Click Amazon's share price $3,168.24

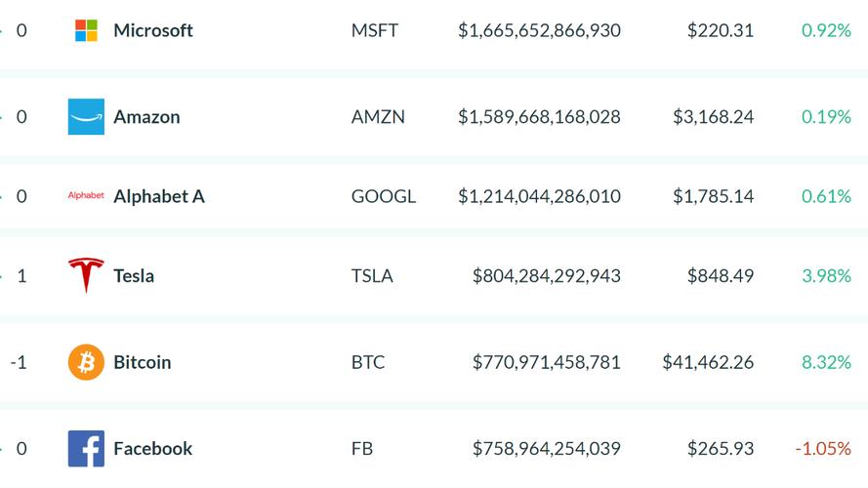click(713, 117)
